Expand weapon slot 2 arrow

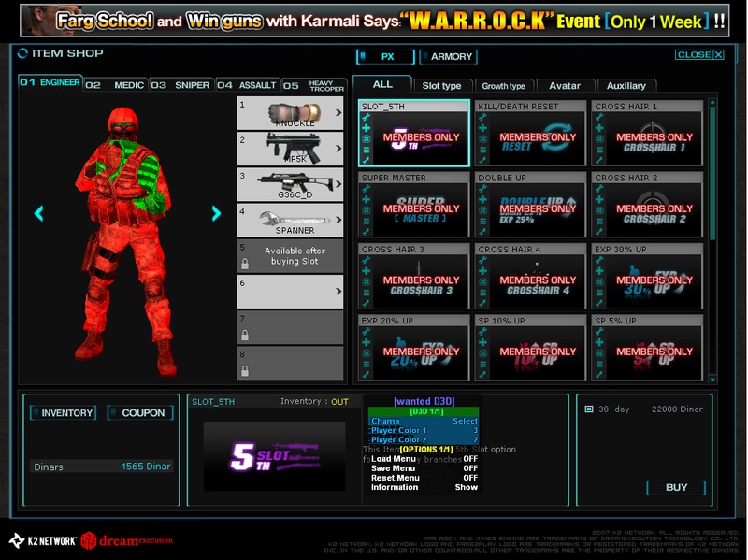[338, 149]
